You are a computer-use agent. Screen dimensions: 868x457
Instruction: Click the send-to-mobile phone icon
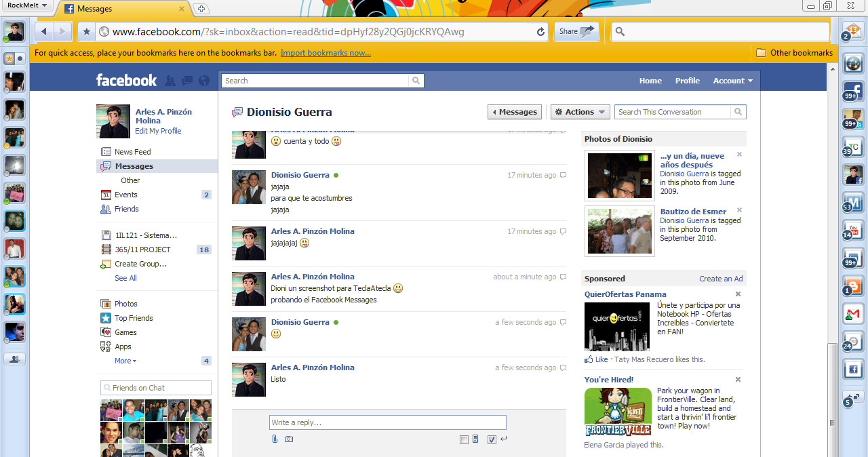tap(475, 439)
